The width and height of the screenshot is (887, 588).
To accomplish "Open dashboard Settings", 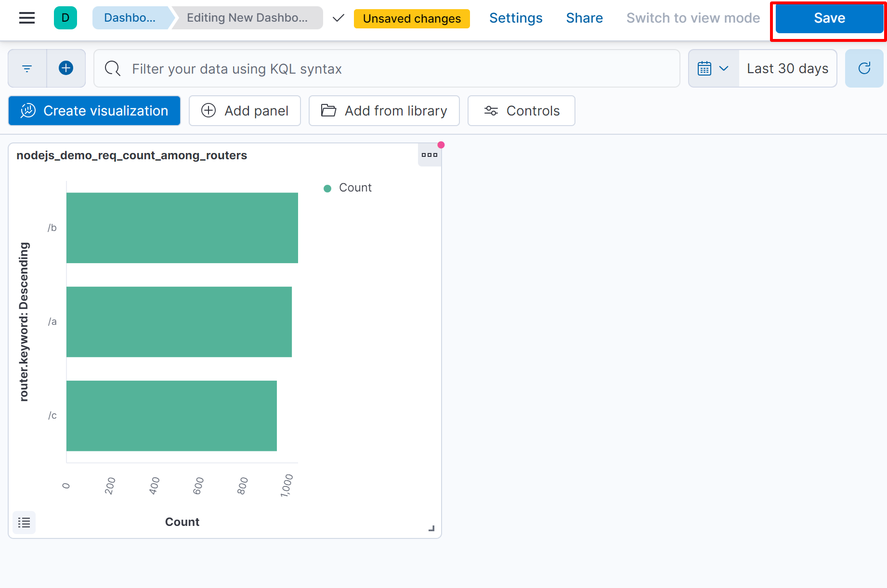I will click(516, 18).
